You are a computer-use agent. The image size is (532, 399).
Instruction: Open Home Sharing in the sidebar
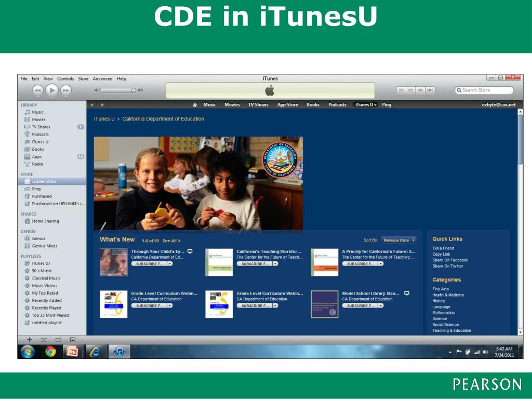pos(45,221)
